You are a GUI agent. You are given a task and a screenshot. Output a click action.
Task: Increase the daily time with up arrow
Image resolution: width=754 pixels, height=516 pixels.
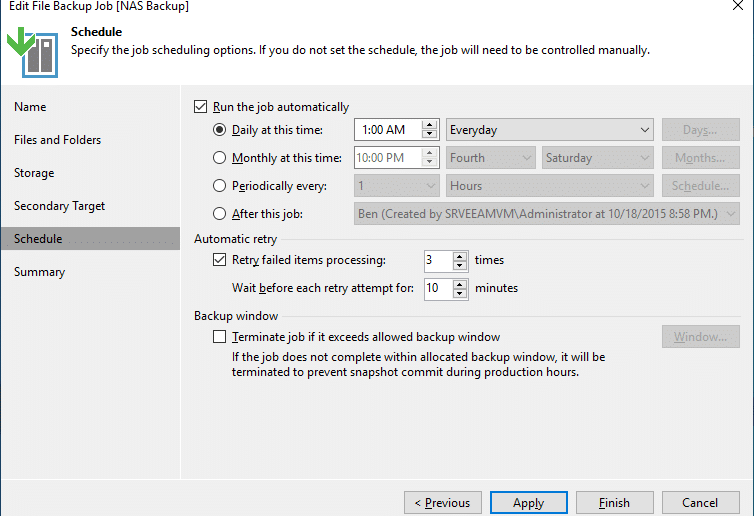[x=429, y=125]
